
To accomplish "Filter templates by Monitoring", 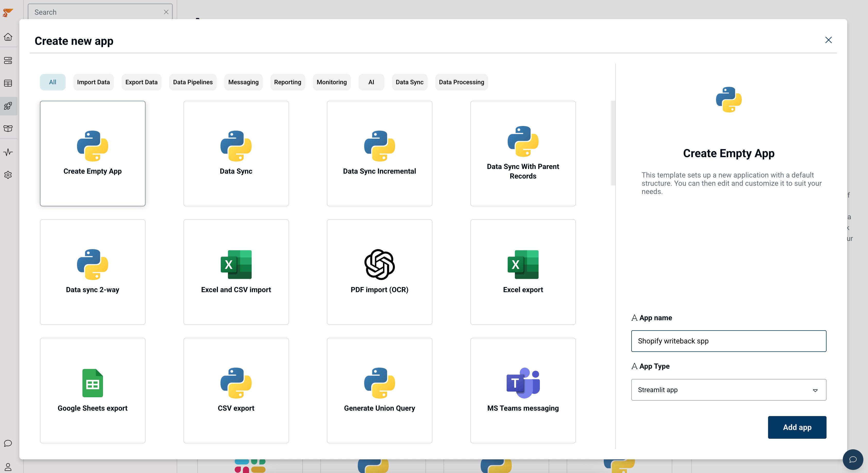I will pyautogui.click(x=331, y=82).
